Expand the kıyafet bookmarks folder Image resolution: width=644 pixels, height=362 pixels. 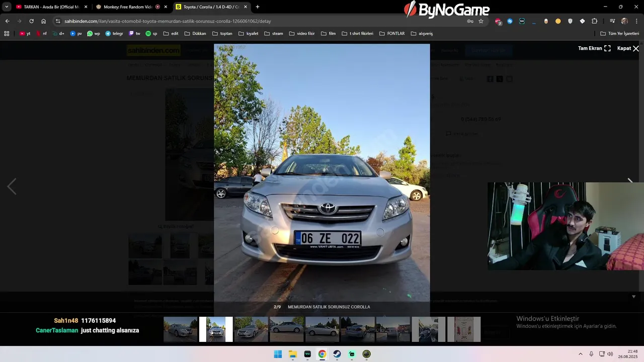(249, 33)
